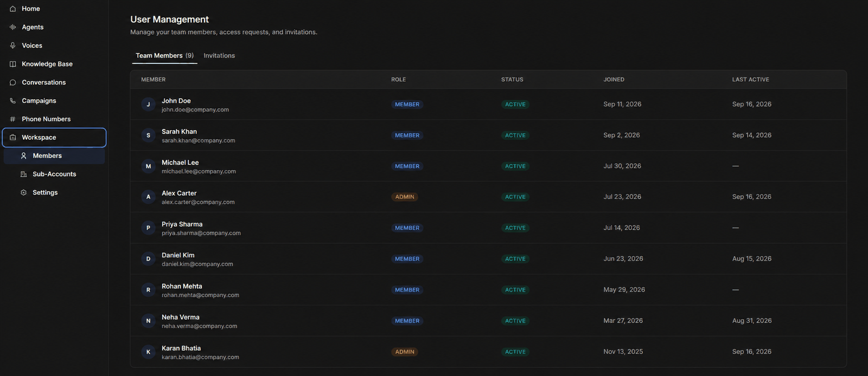
Task: Click Sarah Khan's MEMBER role badge
Action: click(x=407, y=135)
